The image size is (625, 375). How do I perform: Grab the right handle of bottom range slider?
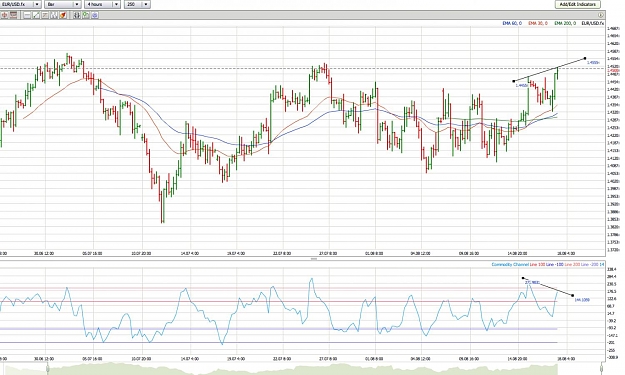tap(602, 369)
